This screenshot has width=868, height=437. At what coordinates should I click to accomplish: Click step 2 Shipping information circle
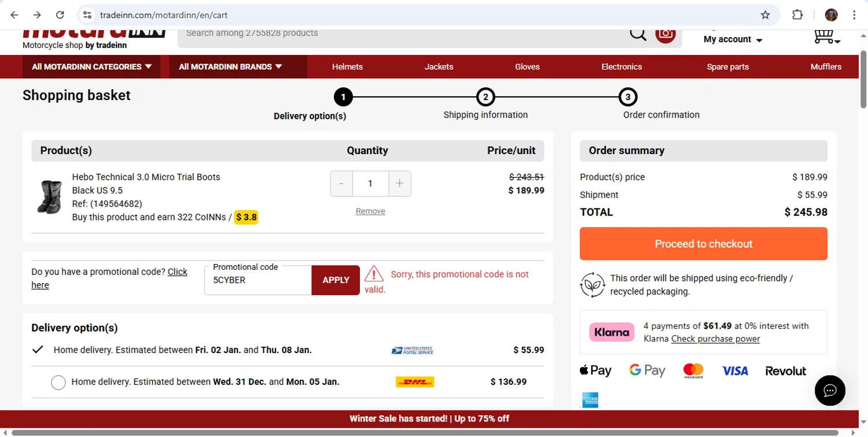point(486,97)
